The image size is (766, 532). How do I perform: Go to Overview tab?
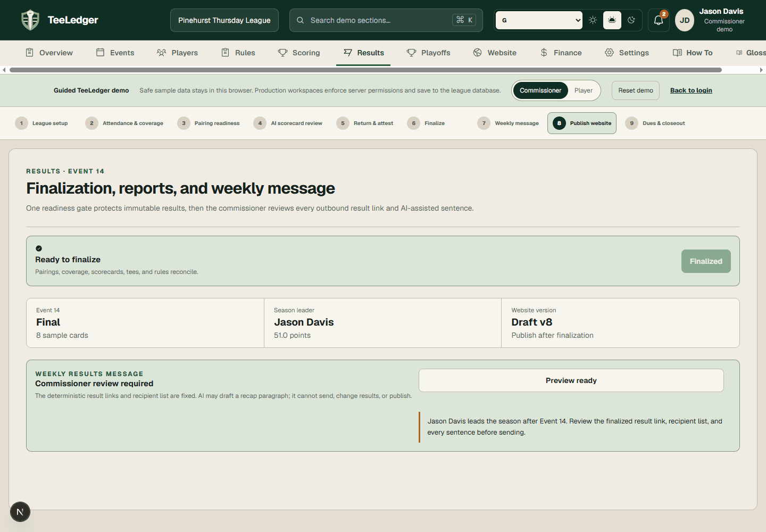(x=49, y=53)
